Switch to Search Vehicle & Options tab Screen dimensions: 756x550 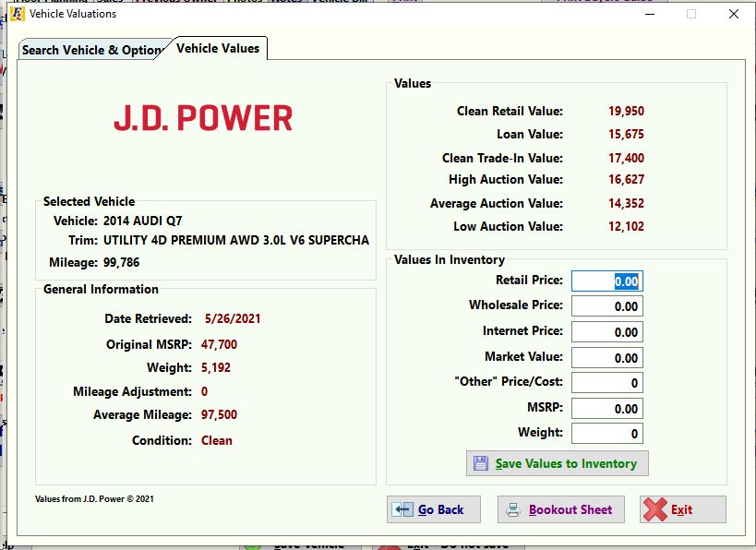coord(91,50)
